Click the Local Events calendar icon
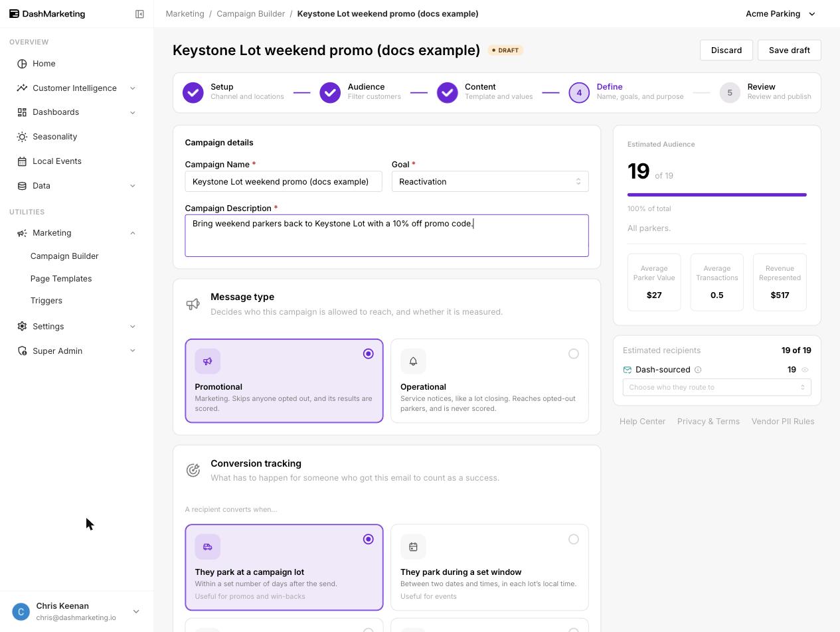The height and width of the screenshot is (632, 840). coord(22,161)
